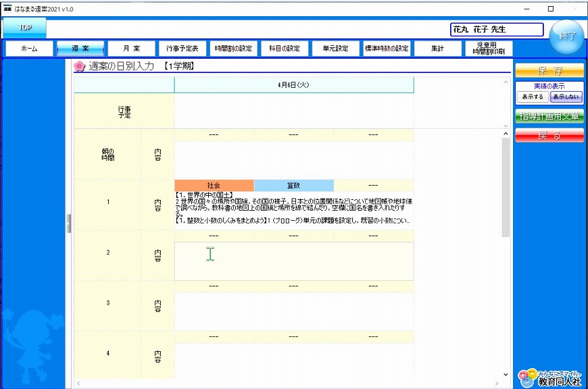Click the orange 保存 button
This screenshot has width=588, height=389.
[x=549, y=70]
